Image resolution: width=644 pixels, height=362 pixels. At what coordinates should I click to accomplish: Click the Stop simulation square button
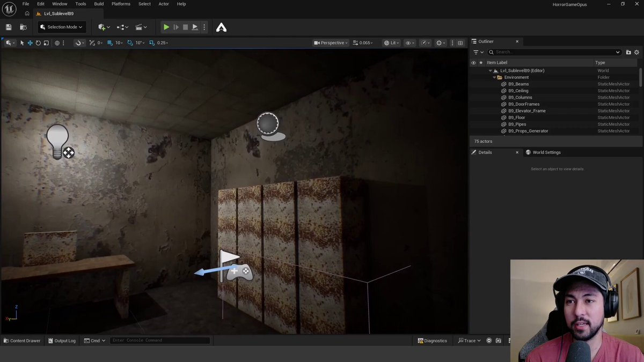coord(186,27)
